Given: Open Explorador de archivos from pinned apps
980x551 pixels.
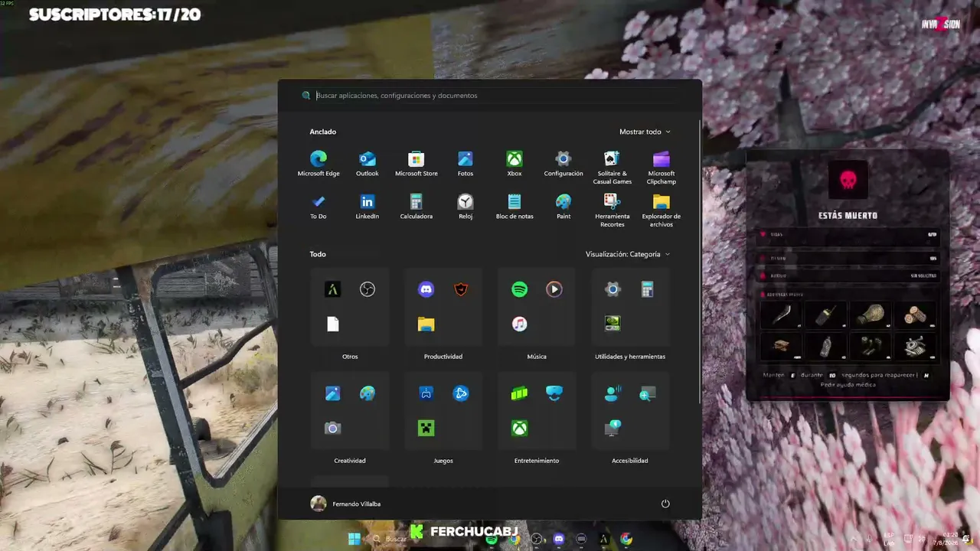Looking at the screenshot, I should 661,210.
